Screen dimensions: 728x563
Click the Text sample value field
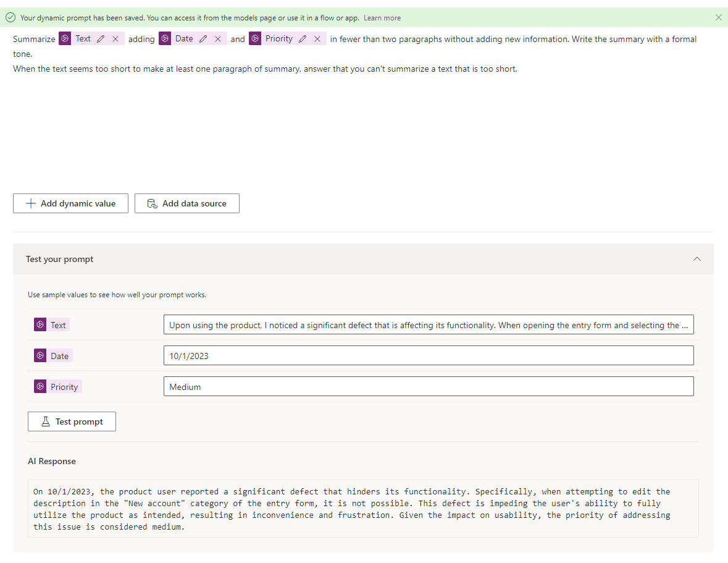coord(429,324)
